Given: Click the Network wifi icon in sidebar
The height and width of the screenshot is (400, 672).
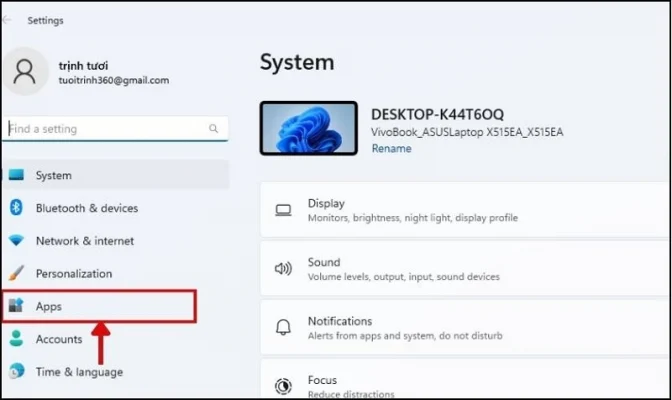Looking at the screenshot, I should point(16,241).
